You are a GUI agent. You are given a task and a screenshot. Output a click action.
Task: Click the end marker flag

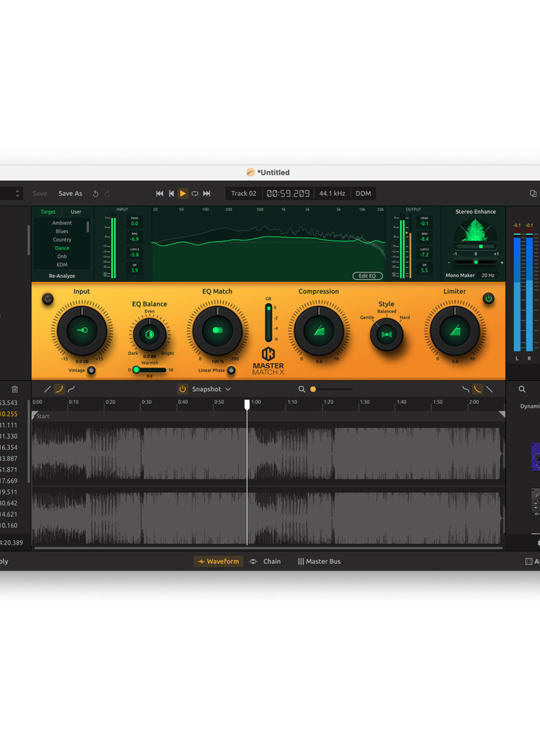pos(502,414)
